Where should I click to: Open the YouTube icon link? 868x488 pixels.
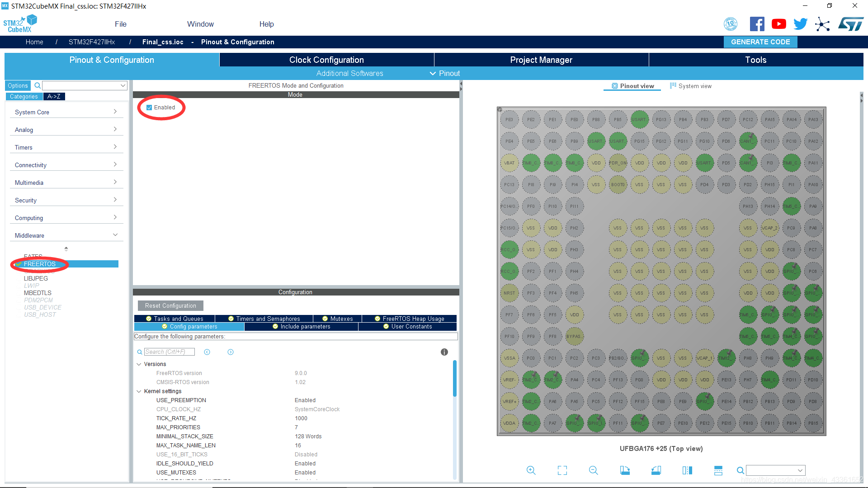pyautogui.click(x=778, y=24)
